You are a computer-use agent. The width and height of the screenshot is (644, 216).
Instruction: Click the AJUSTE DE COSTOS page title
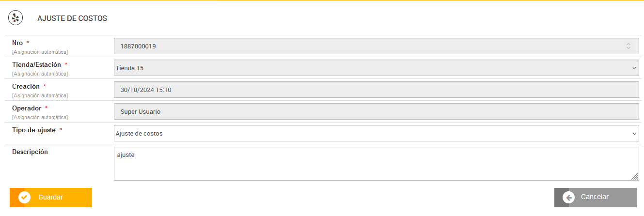tap(72, 18)
